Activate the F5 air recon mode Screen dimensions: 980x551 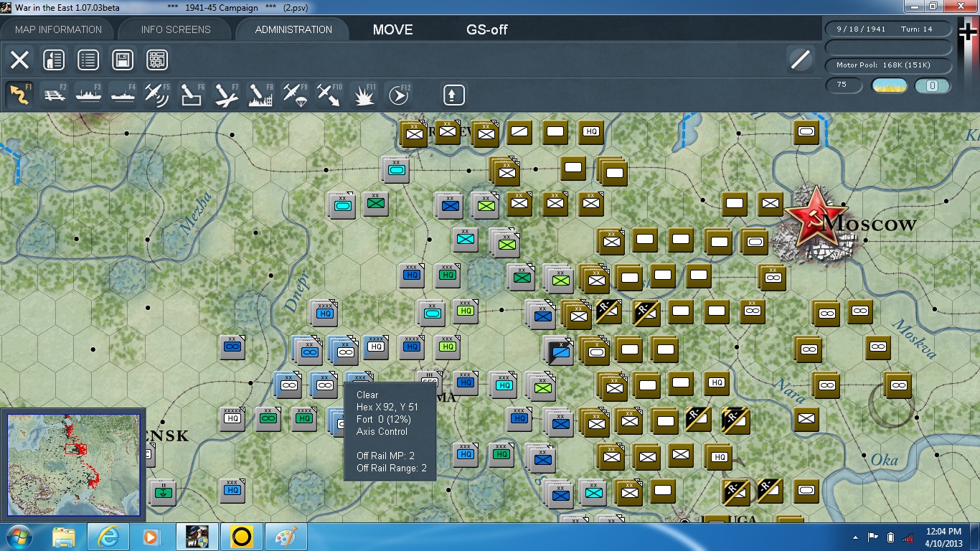[157, 95]
